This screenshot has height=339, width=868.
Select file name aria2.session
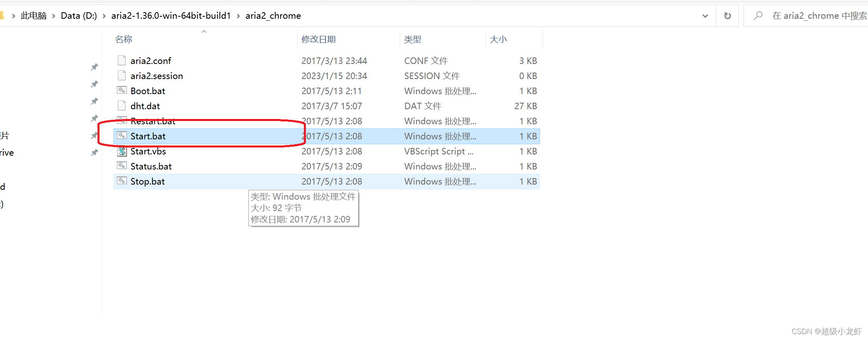157,76
